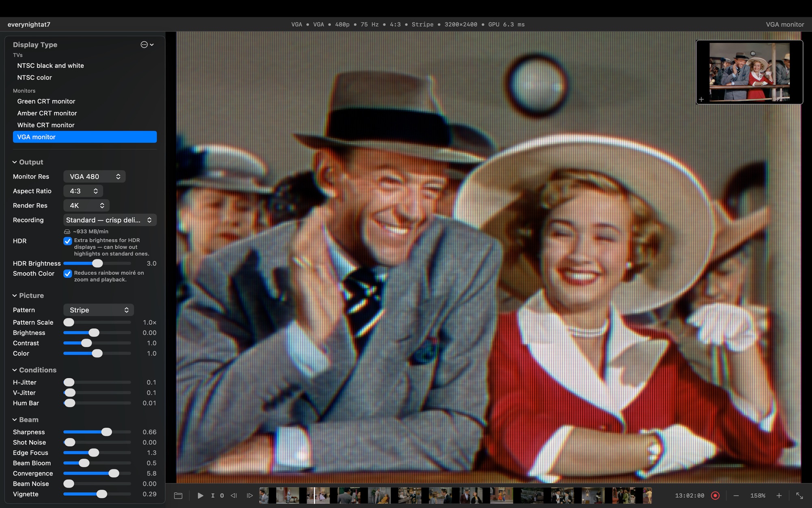This screenshot has width=812, height=508.
Task: Open the Recording quality dropdown
Action: click(x=110, y=220)
